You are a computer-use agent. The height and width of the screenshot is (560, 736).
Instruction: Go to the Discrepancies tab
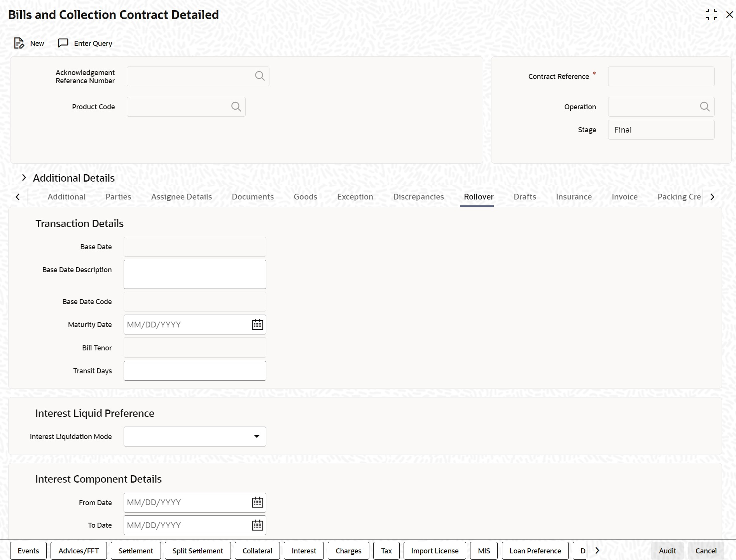coord(418,197)
